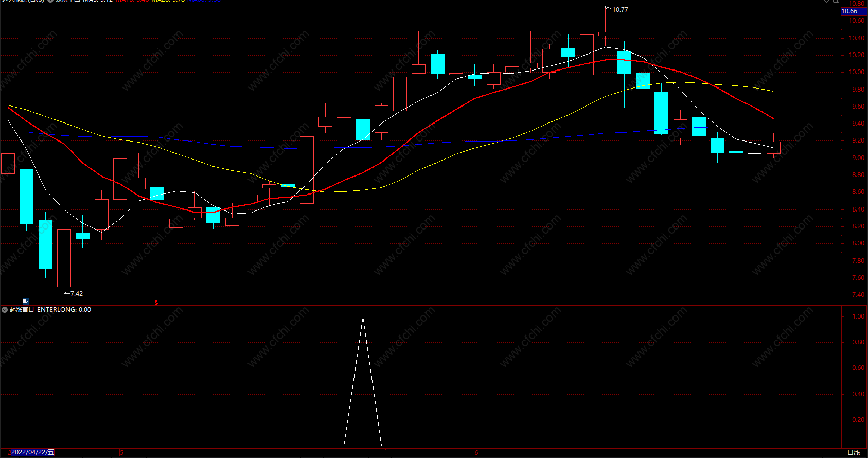868x458 pixels.
Task: Click the 1.00 indicator axis label
Action: [x=858, y=316]
